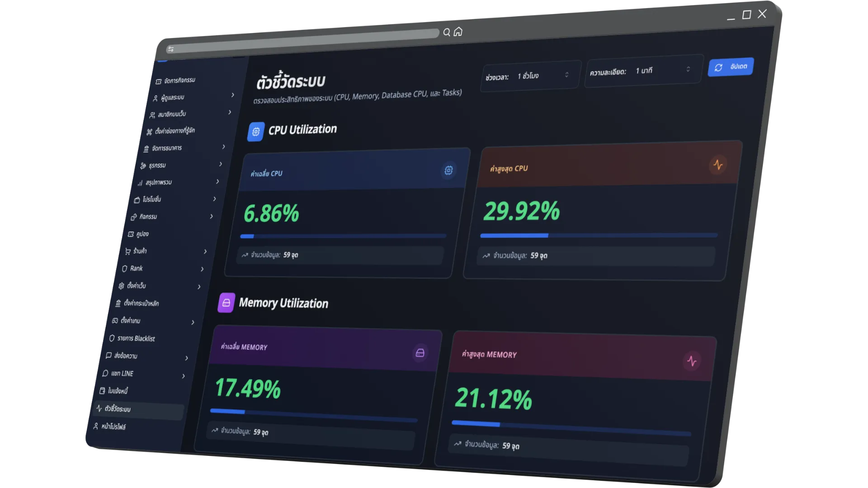Click the purple Memory Utilization section icon
The width and height of the screenshot is (868, 488).
[226, 303]
